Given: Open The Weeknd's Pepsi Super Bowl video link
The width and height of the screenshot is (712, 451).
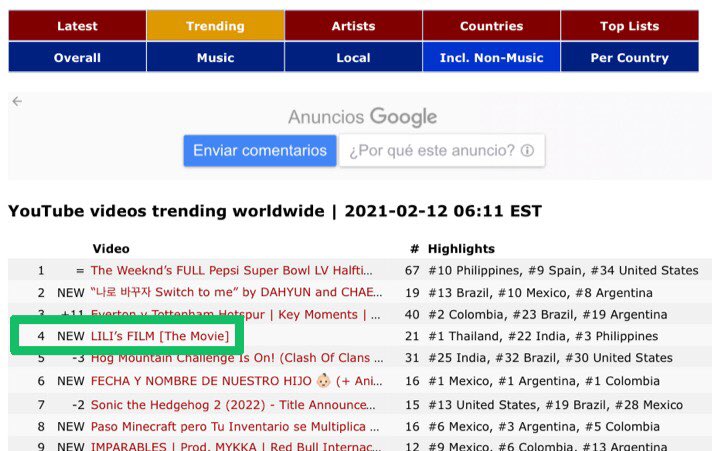Looking at the screenshot, I should click(232, 270).
